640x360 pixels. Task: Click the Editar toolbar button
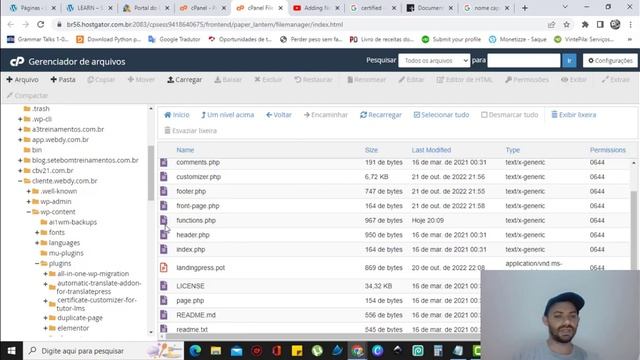coord(411,80)
